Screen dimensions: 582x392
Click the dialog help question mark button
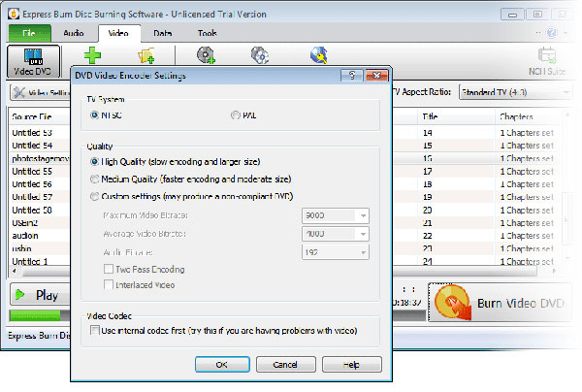click(352, 76)
